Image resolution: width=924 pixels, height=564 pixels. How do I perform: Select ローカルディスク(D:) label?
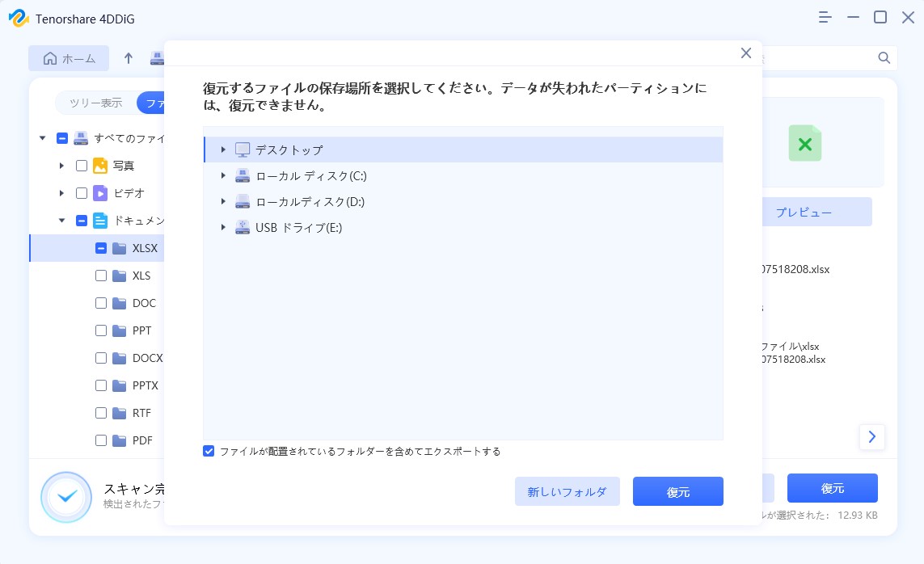pos(310,201)
